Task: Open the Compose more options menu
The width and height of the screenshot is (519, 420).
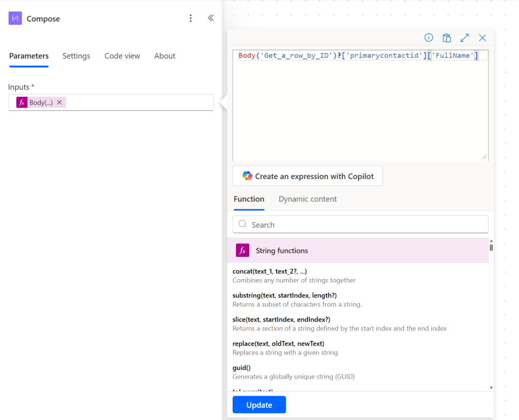Action: (191, 19)
